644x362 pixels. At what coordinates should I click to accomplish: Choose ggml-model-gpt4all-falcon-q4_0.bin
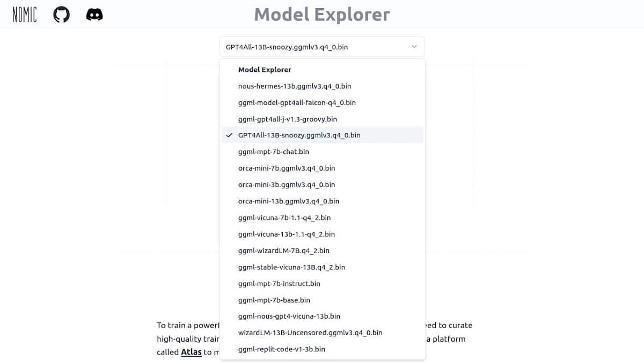tap(297, 102)
